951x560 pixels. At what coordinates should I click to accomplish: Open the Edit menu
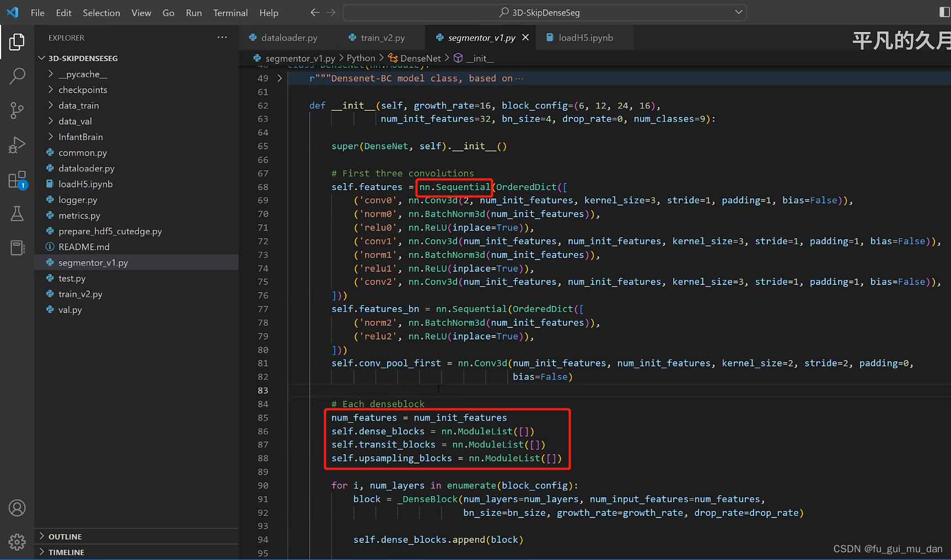tap(64, 13)
